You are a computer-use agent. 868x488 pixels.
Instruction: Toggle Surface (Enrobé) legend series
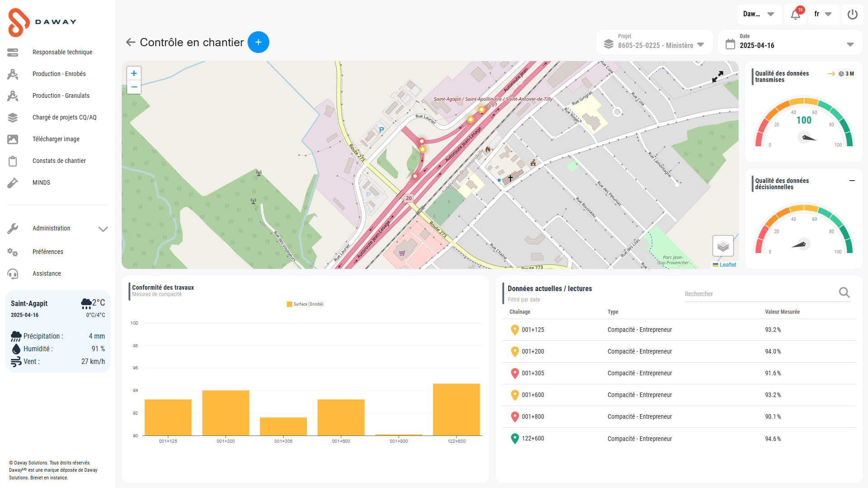pyautogui.click(x=305, y=304)
